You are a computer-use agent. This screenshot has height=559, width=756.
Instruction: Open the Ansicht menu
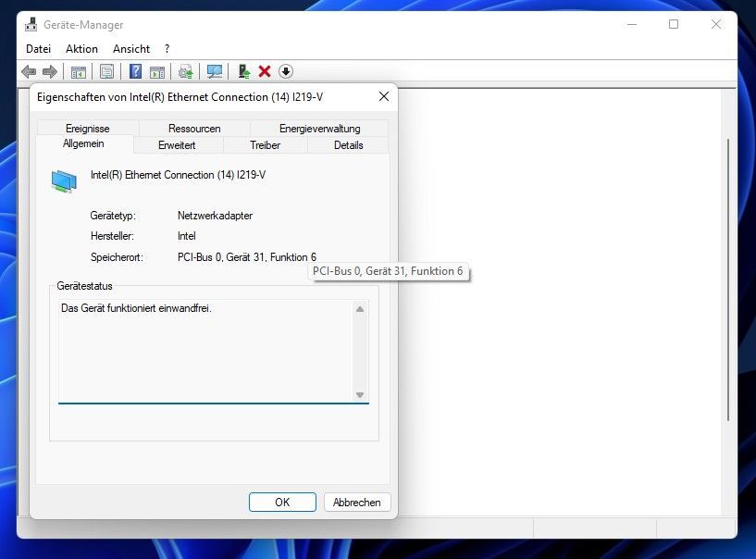click(x=131, y=49)
